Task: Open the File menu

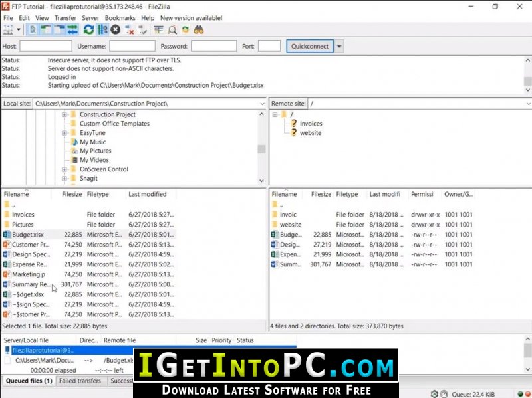Action: pyautogui.click(x=8, y=18)
